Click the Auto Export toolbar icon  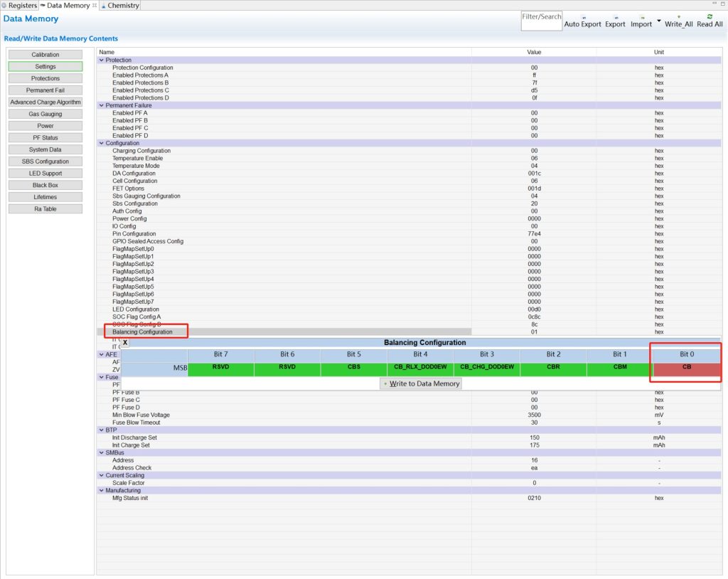click(582, 16)
